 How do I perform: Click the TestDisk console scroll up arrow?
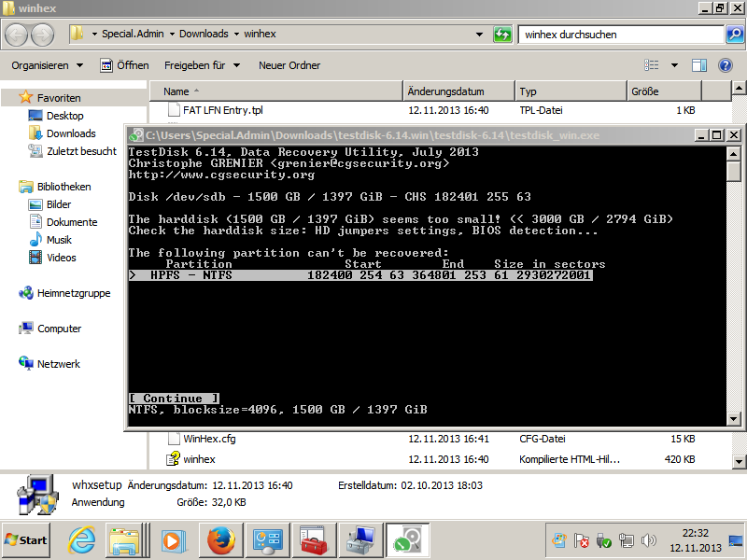coord(733,154)
